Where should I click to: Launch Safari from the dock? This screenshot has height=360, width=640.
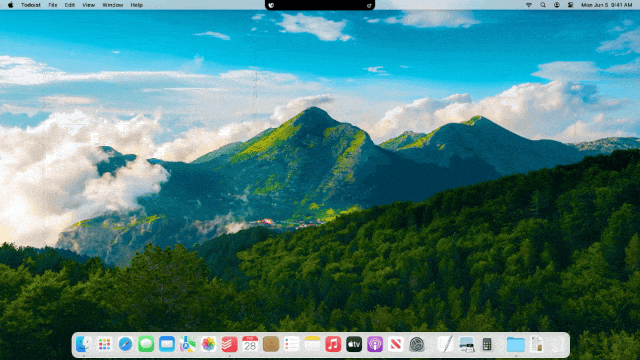(x=125, y=344)
